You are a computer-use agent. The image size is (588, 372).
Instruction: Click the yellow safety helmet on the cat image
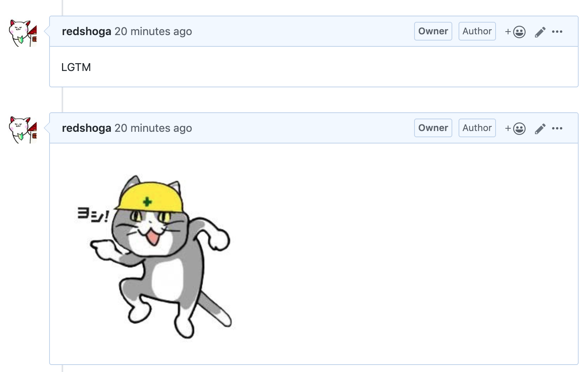tap(150, 197)
